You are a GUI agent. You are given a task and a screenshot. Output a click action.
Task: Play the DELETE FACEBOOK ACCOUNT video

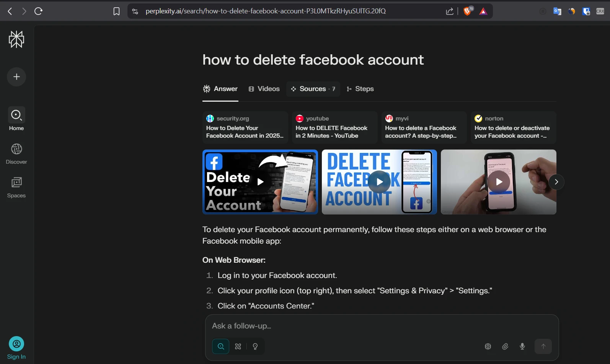379,182
